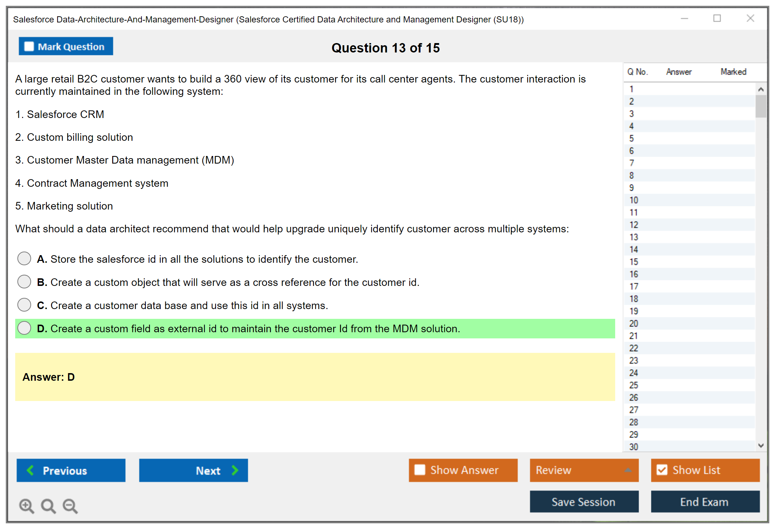
Task: Jump to question 14 in the list
Action: point(634,249)
